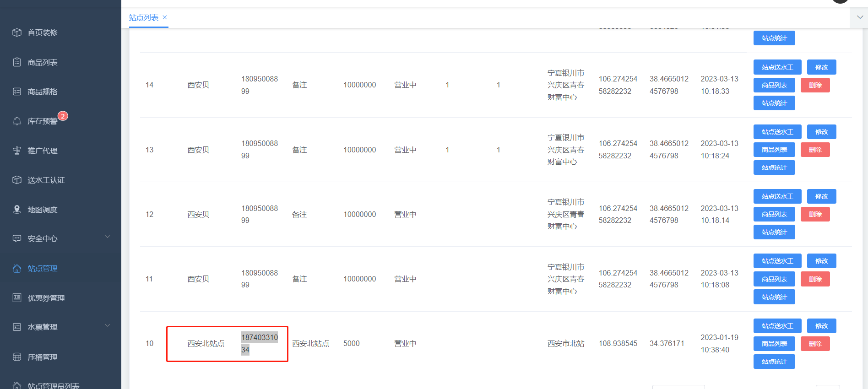Open 商品列表 for station row 11
868x389 pixels.
coord(774,279)
